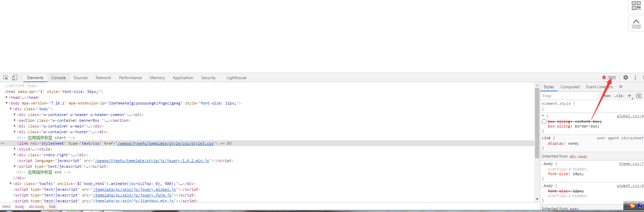Expand the section bannerBox node
644x212 pixels.
point(15,120)
